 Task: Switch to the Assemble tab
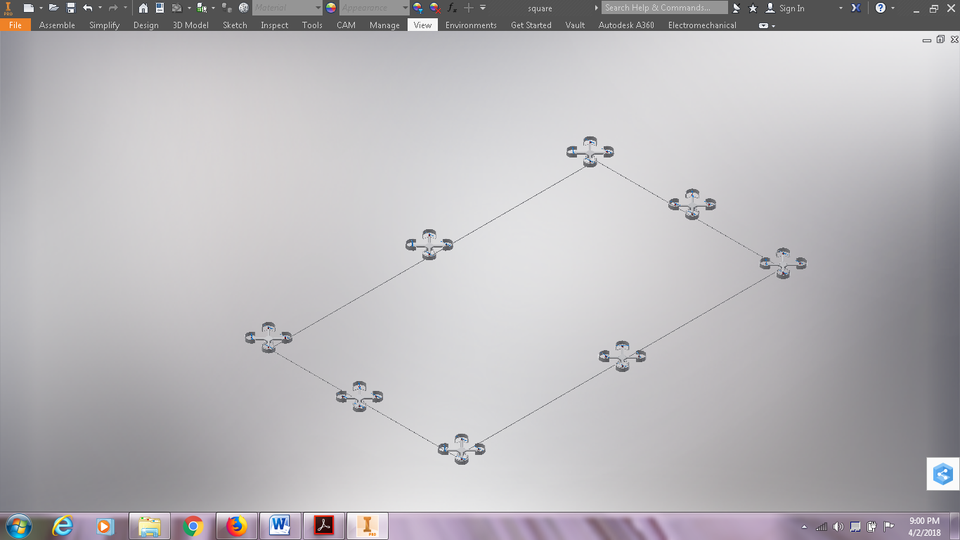[x=57, y=25]
